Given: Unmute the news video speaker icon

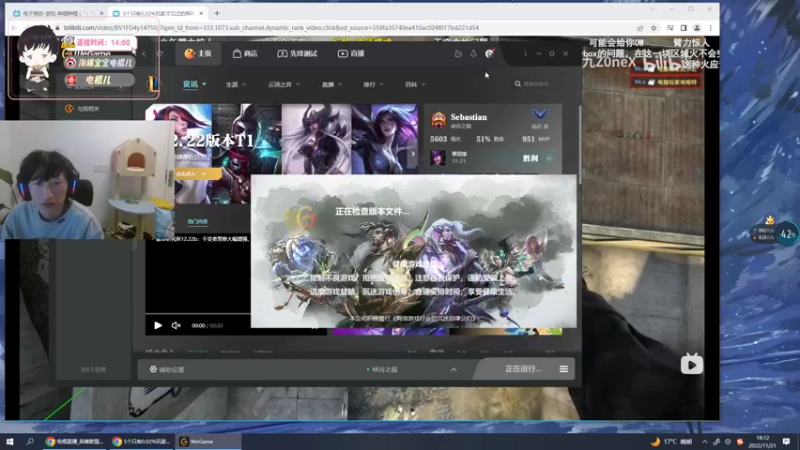Looking at the screenshot, I should click(176, 325).
